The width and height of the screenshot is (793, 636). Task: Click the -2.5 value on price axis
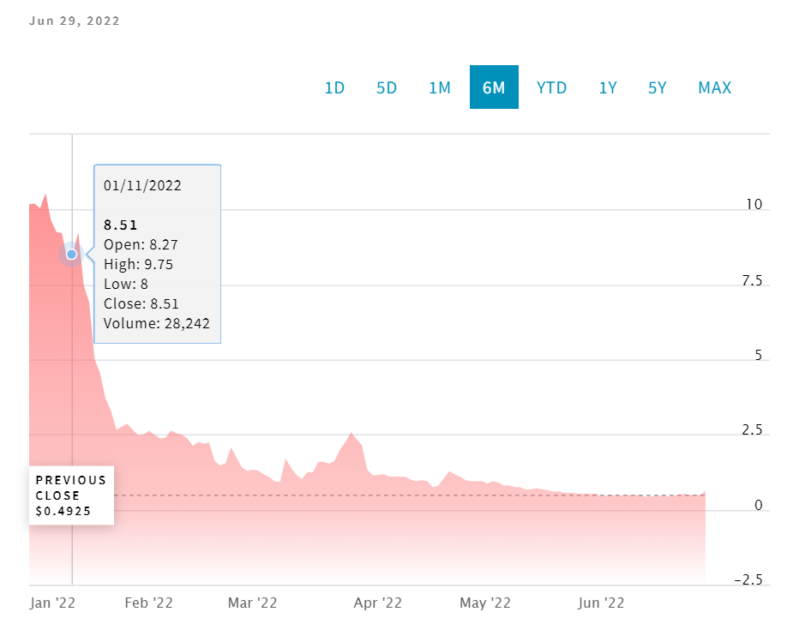[x=748, y=580]
